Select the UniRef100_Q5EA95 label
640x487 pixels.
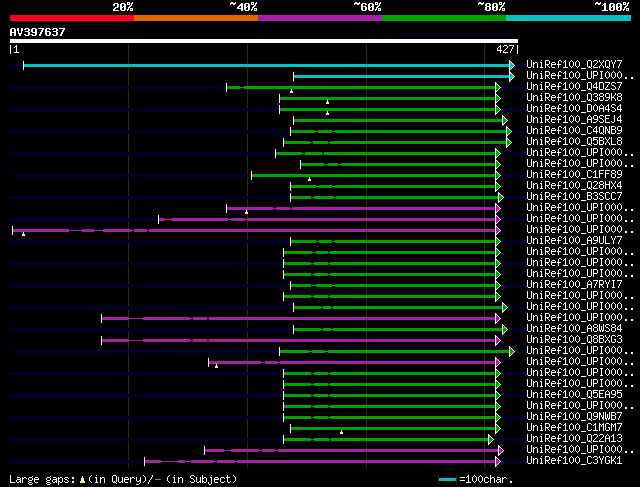[574, 395]
